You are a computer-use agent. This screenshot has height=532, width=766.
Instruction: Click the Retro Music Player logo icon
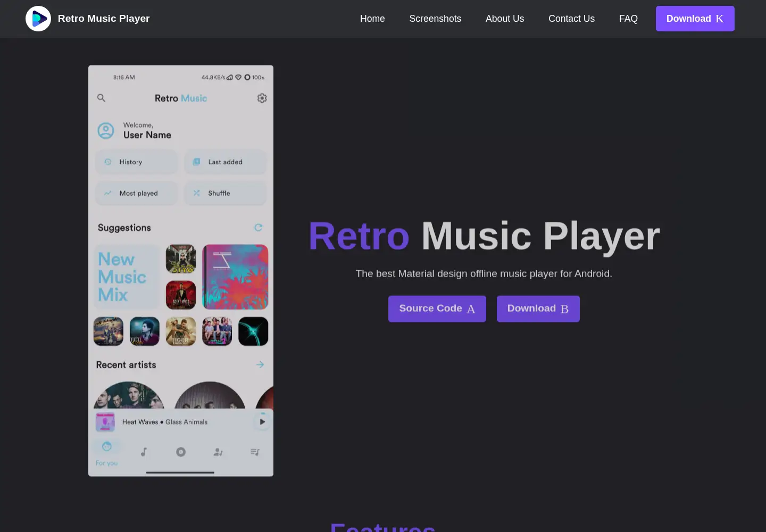coord(38,19)
